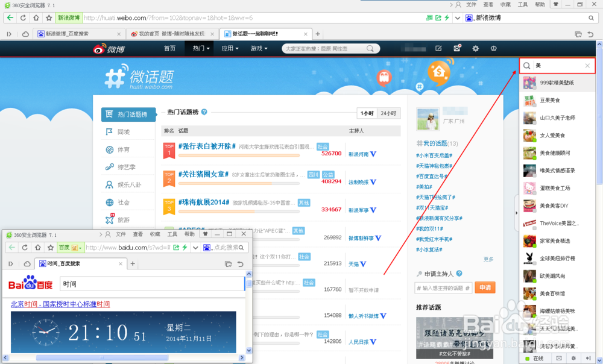This screenshot has width=603, height=364.
Task: Open the 应用 dropdown menu
Action: tap(230, 48)
